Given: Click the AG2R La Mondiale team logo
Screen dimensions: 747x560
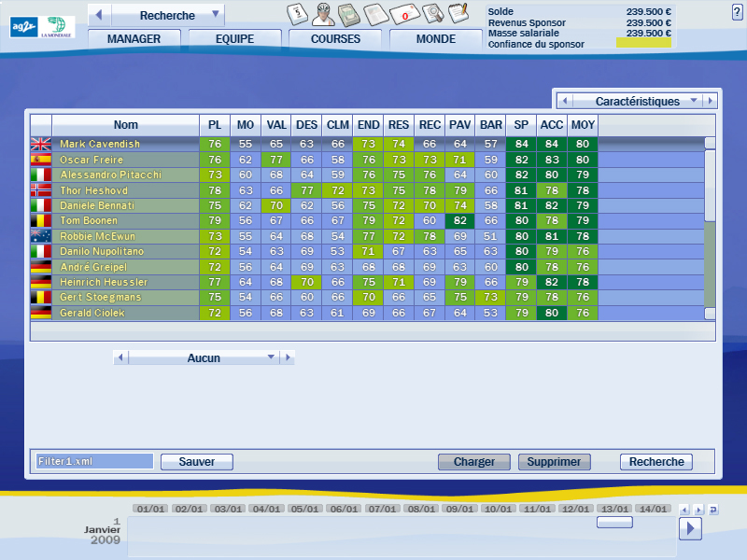Looking at the screenshot, I should (x=43, y=27).
